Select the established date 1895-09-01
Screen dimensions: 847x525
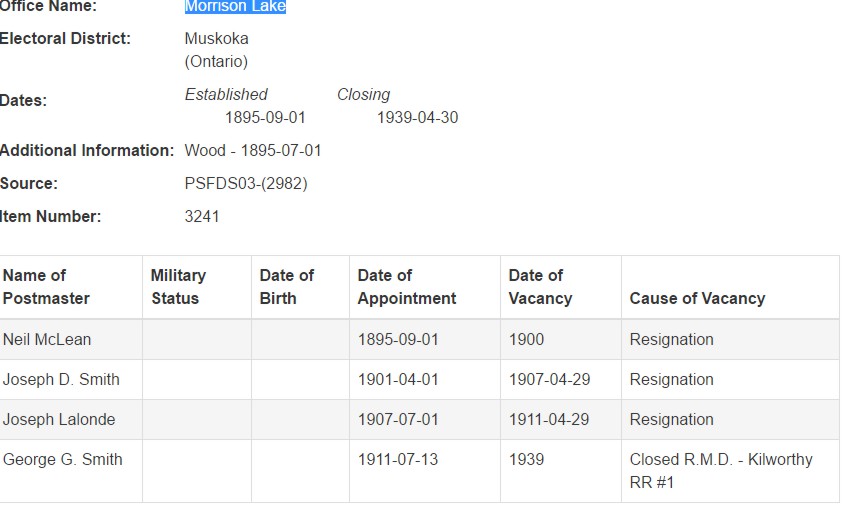click(265, 118)
